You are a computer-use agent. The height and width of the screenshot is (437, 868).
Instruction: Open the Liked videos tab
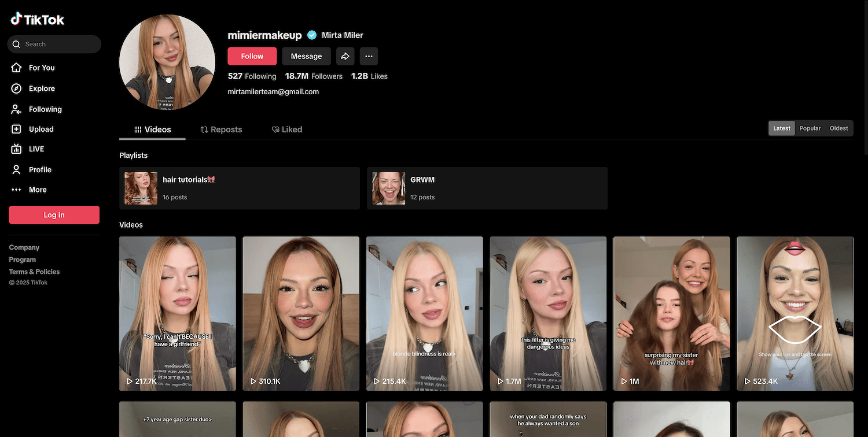[286, 129]
